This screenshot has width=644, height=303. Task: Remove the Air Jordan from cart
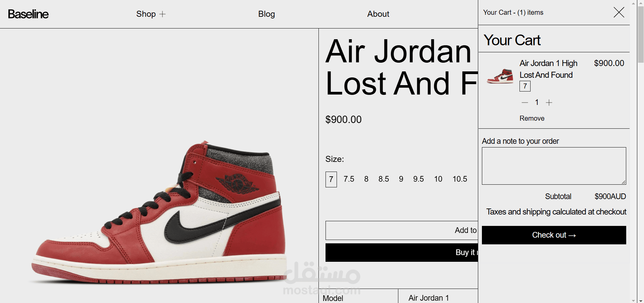click(532, 118)
